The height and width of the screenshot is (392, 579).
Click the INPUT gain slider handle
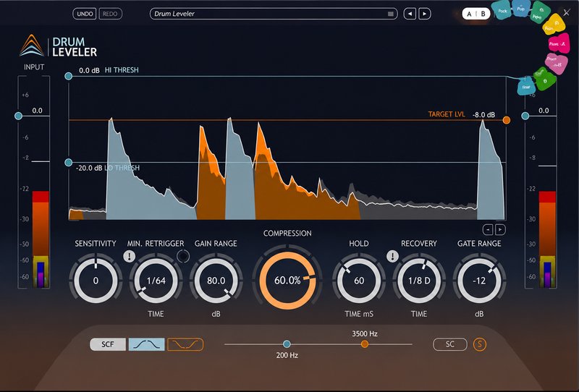[x=18, y=116]
